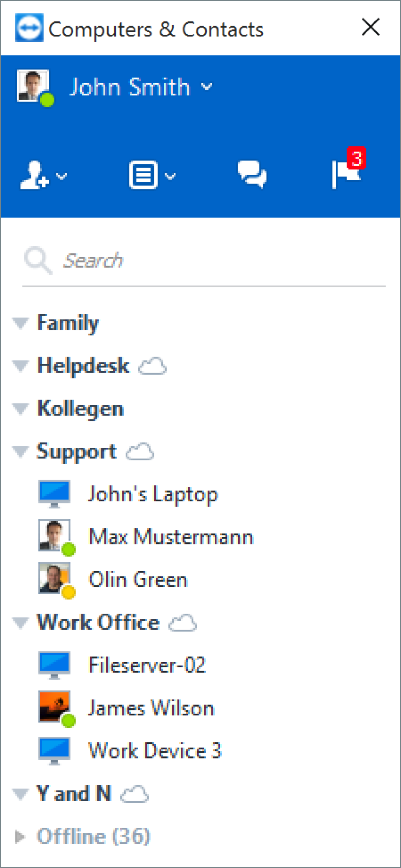Select the James Wilson contact
Screen dimensions: 401x868
click(151, 708)
